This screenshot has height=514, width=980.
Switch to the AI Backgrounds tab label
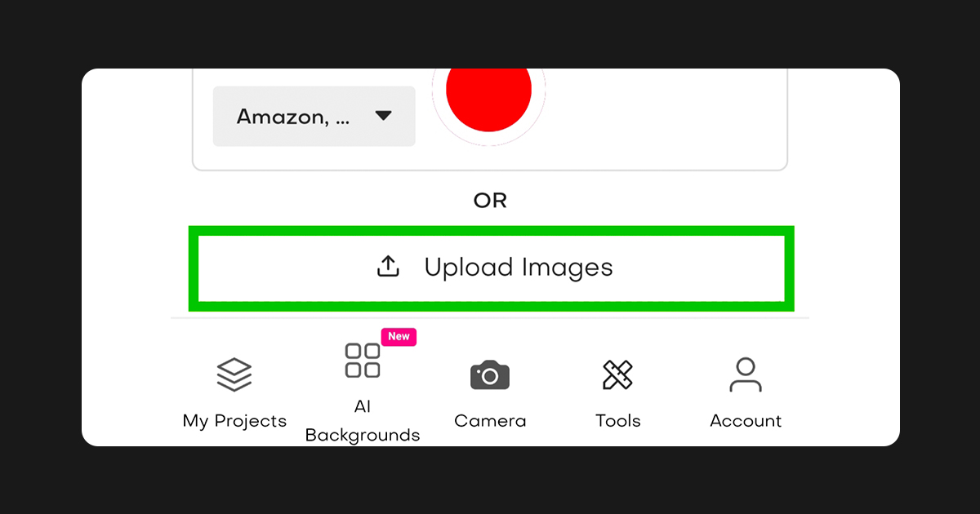coord(363,421)
